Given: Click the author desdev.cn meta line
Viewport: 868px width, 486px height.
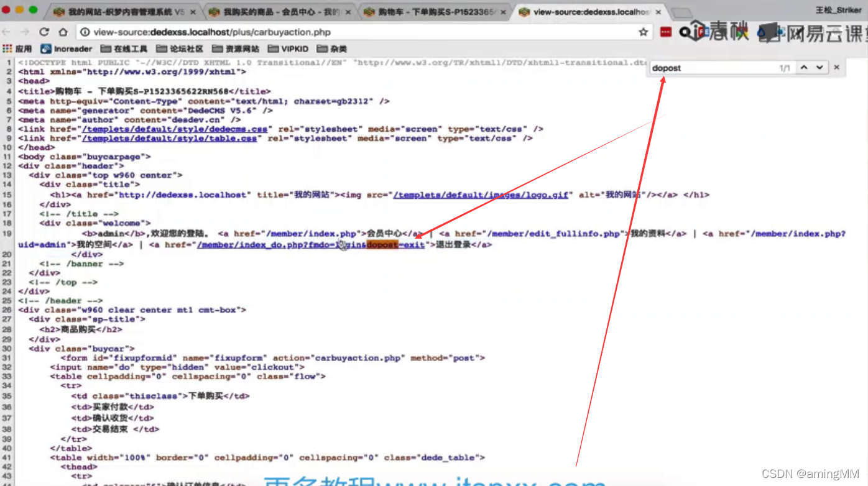Looking at the screenshot, I should 129,120.
